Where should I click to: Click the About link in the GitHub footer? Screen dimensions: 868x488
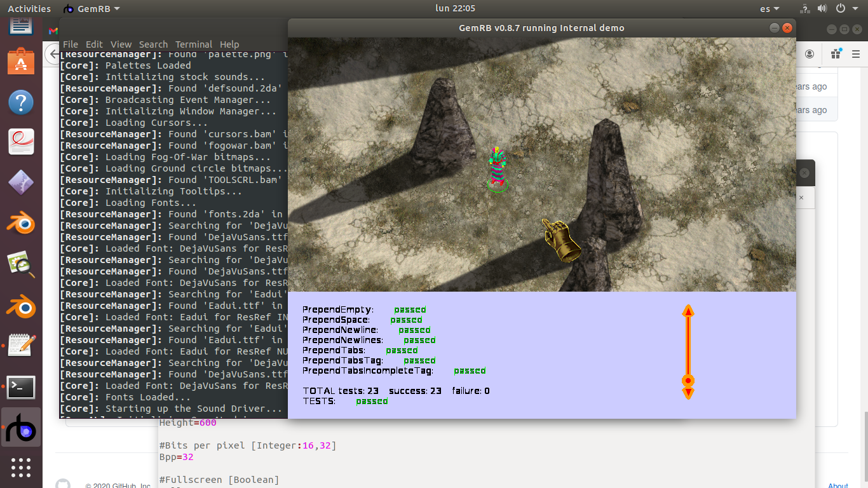(x=837, y=485)
